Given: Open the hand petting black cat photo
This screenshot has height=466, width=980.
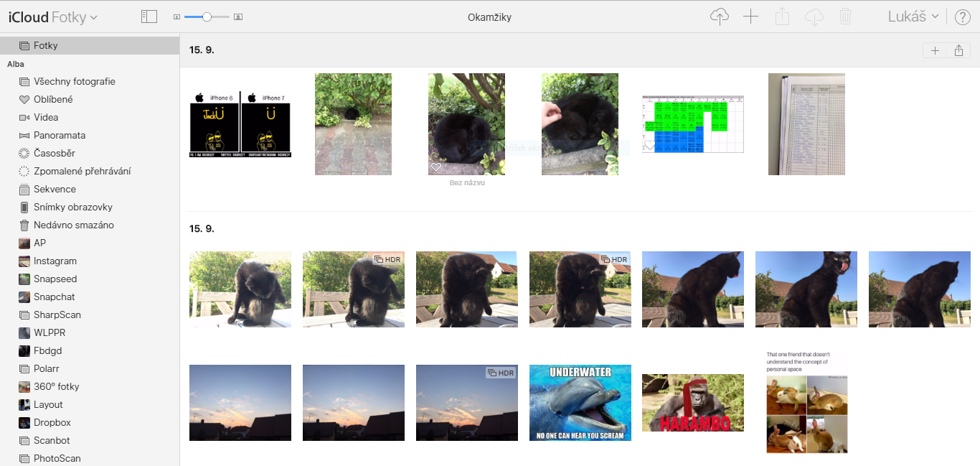Looking at the screenshot, I should point(580,124).
